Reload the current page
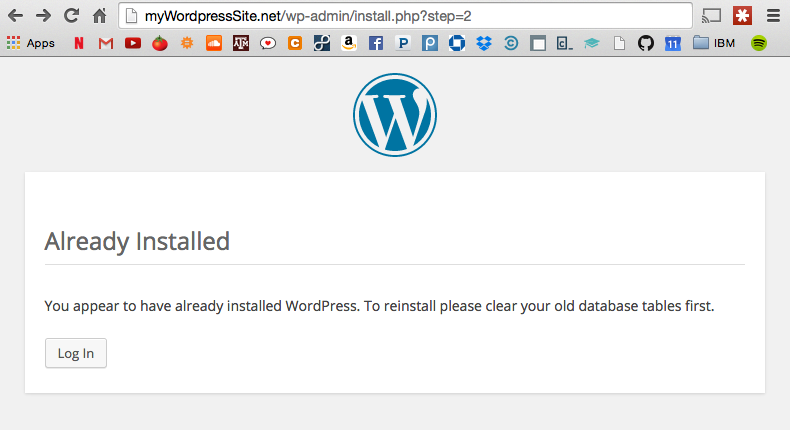This screenshot has width=790, height=430. (71, 16)
